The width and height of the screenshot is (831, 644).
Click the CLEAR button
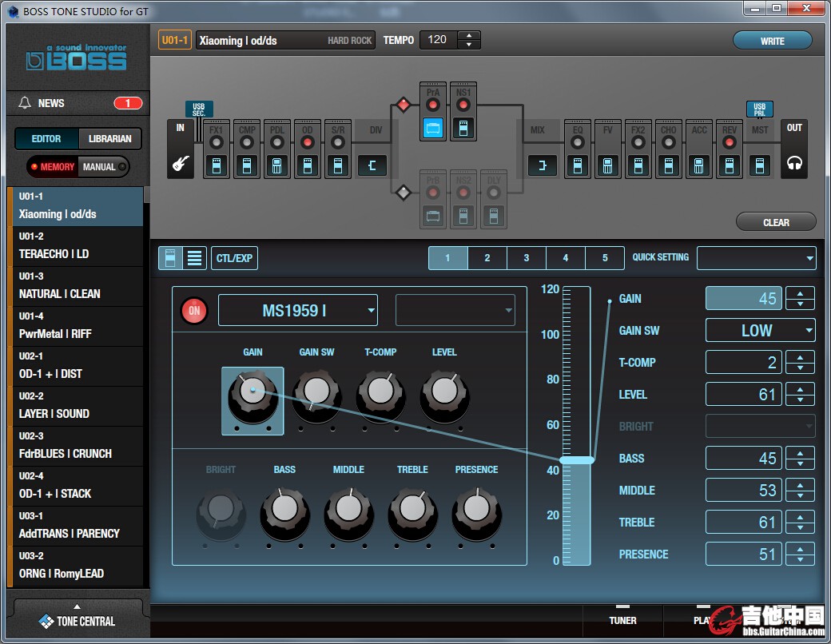776,222
